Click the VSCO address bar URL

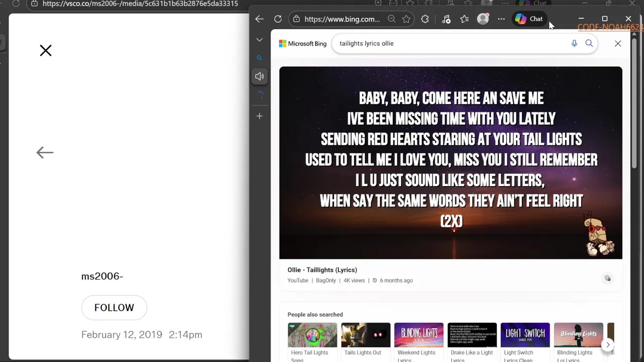[140, 4]
